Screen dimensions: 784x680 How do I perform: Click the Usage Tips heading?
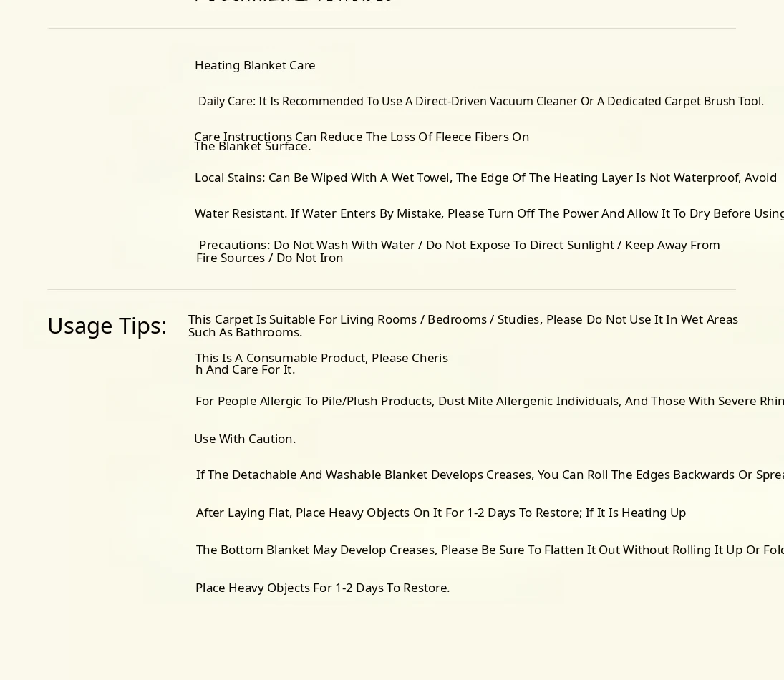coord(107,326)
